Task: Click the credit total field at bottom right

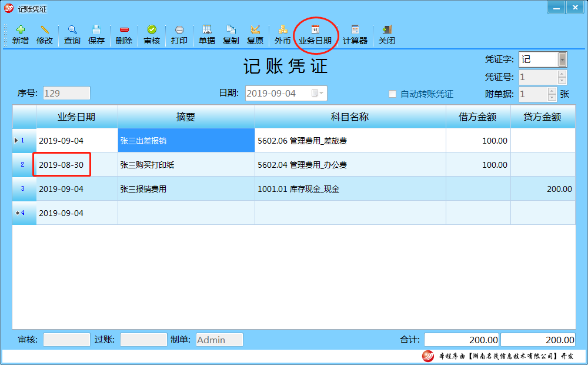Action: pyautogui.click(x=538, y=340)
